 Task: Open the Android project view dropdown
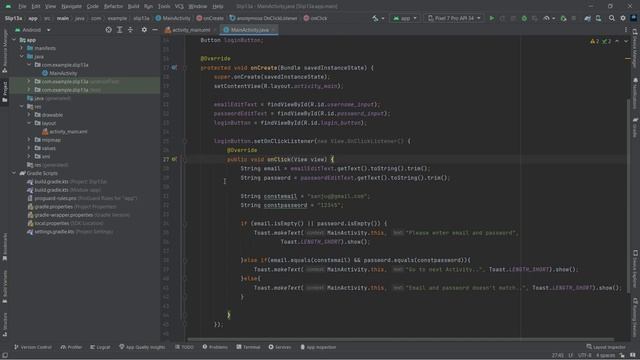[x=33, y=30]
